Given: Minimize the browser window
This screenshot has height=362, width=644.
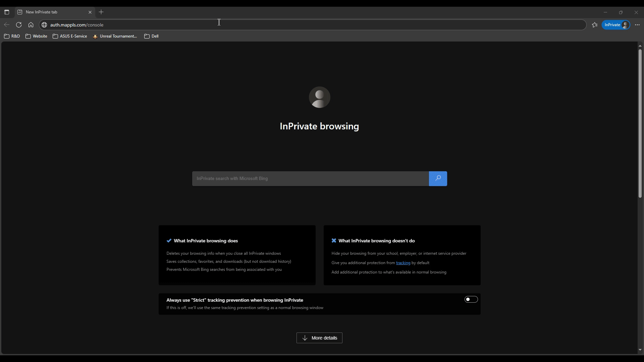Looking at the screenshot, I should [x=605, y=12].
